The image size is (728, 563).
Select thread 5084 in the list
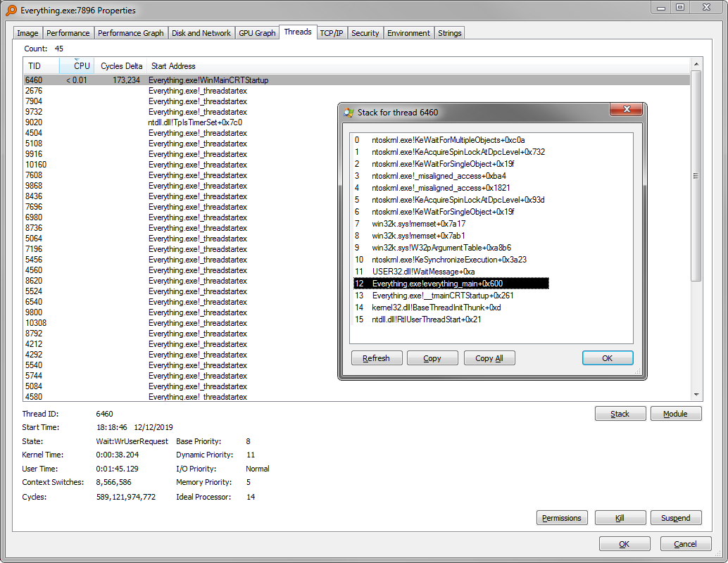tap(356, 386)
